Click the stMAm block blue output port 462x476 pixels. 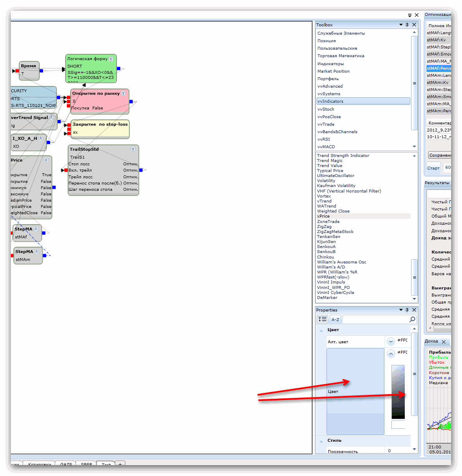click(x=45, y=256)
